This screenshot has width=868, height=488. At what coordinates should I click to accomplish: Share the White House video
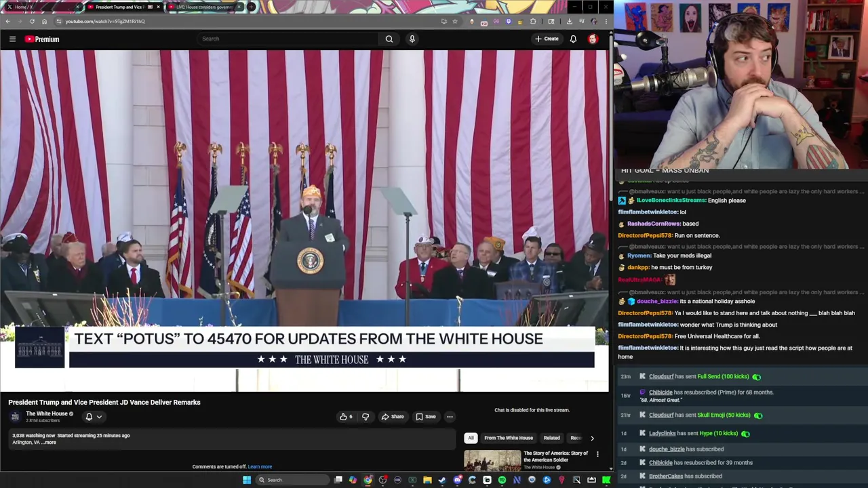393,417
